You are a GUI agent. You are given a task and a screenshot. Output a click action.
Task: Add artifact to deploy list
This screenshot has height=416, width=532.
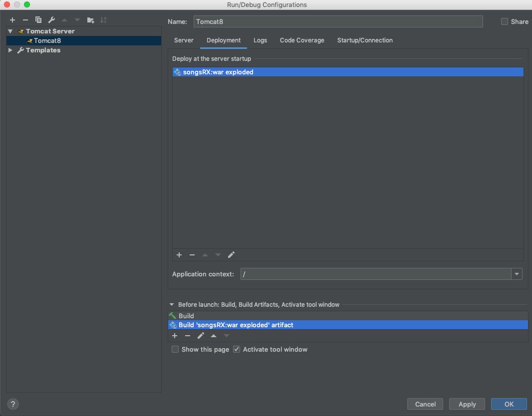(x=179, y=255)
